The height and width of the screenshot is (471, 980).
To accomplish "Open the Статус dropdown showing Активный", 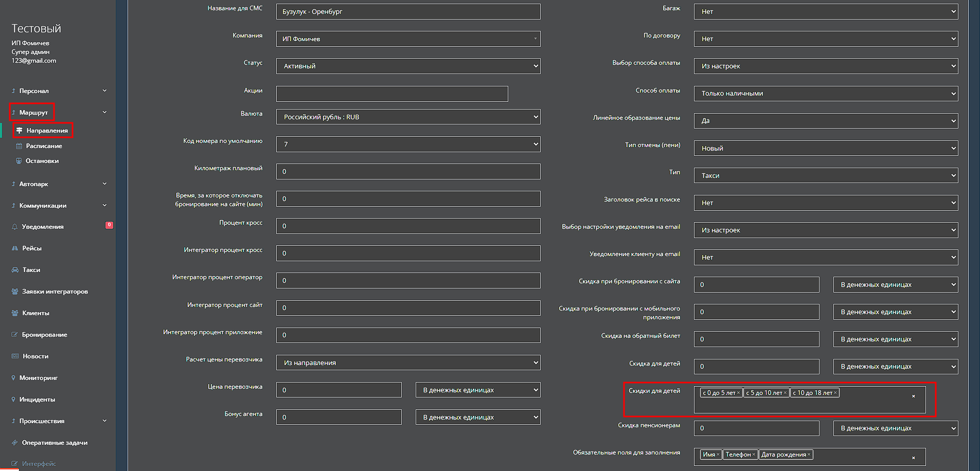I will coord(408,66).
